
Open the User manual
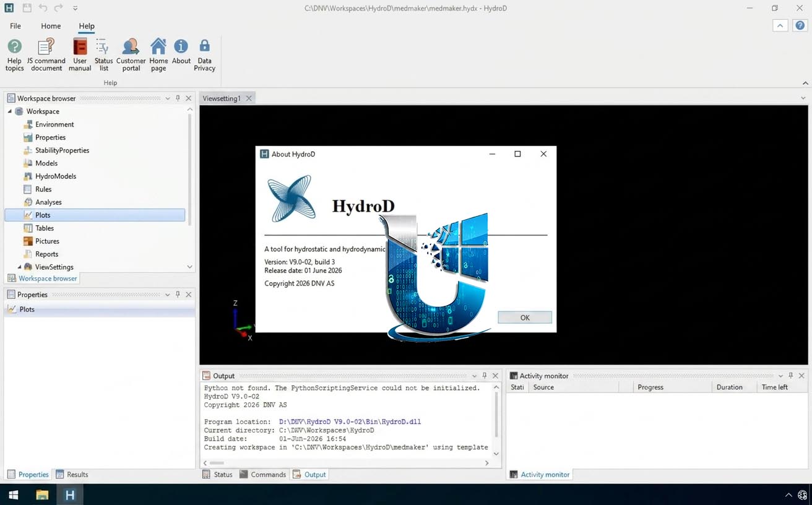pos(80,54)
